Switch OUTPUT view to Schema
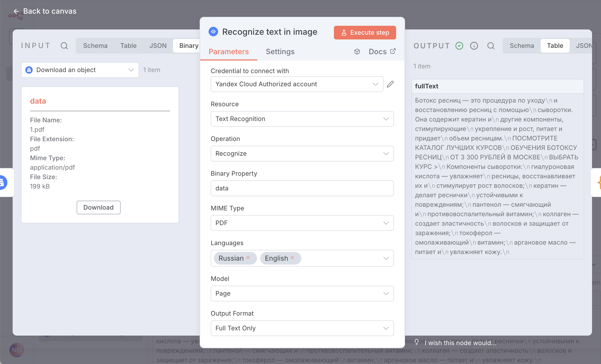 pyautogui.click(x=521, y=45)
